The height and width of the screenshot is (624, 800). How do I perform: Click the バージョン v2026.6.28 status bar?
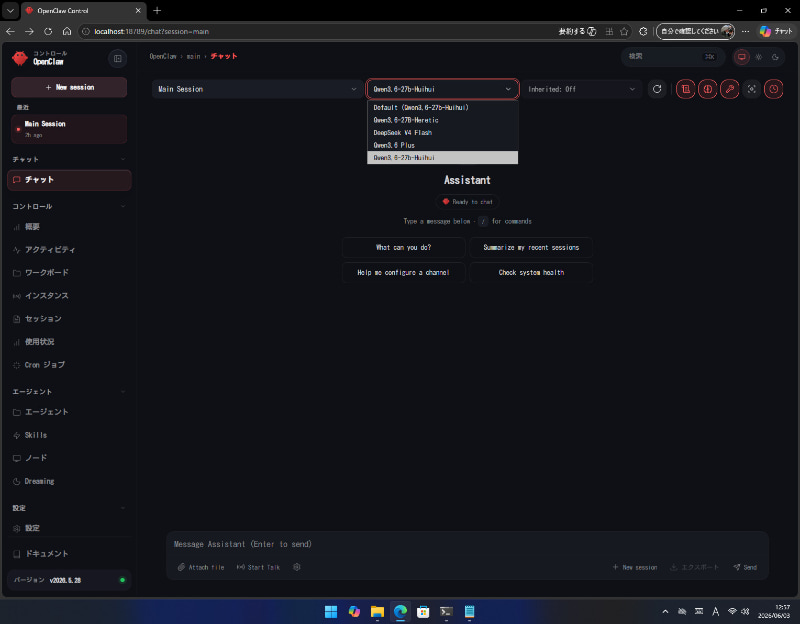coord(69,580)
